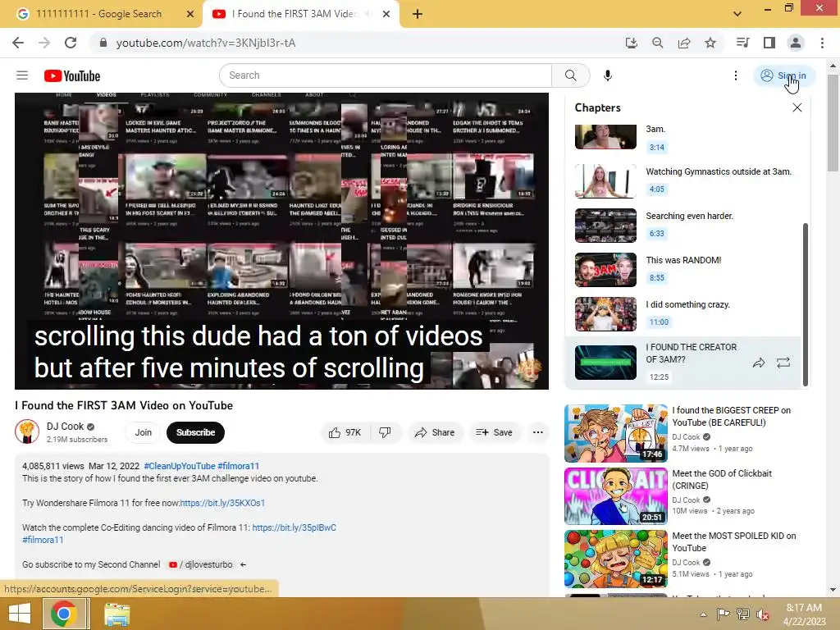
Task: Open the bit.ly/35plBwC link
Action: tap(294, 527)
